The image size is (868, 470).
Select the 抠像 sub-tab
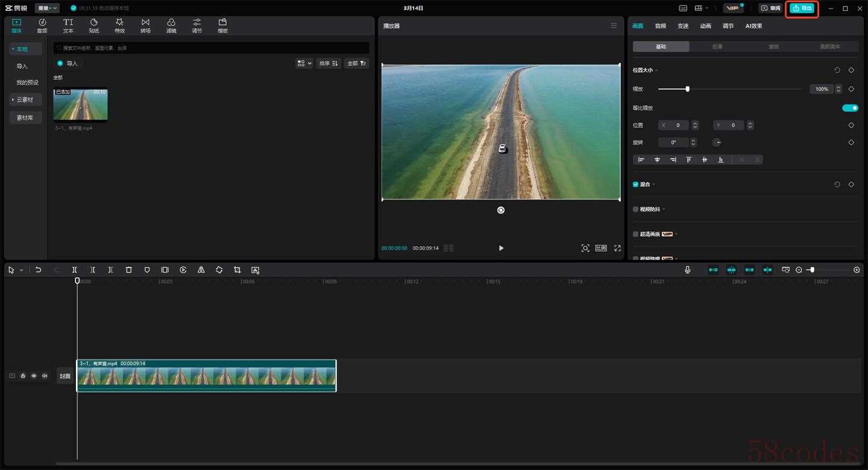717,46
